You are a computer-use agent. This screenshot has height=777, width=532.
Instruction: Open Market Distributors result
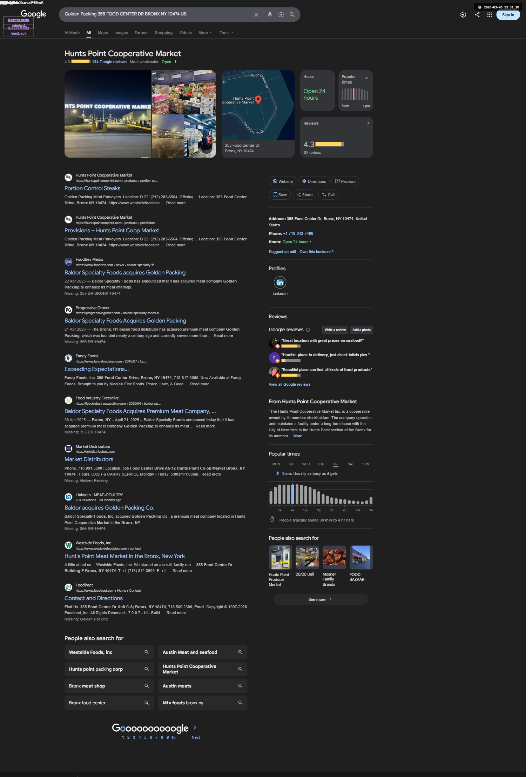point(89,459)
